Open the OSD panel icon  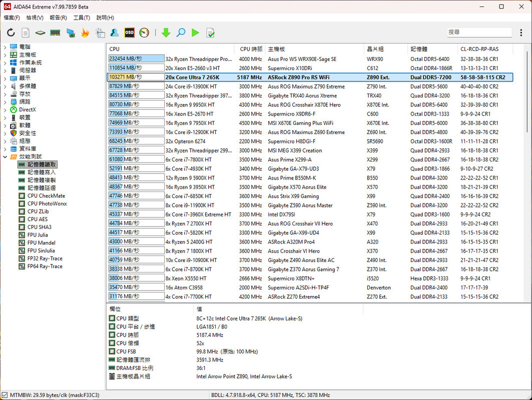pyautogui.click(x=129, y=32)
